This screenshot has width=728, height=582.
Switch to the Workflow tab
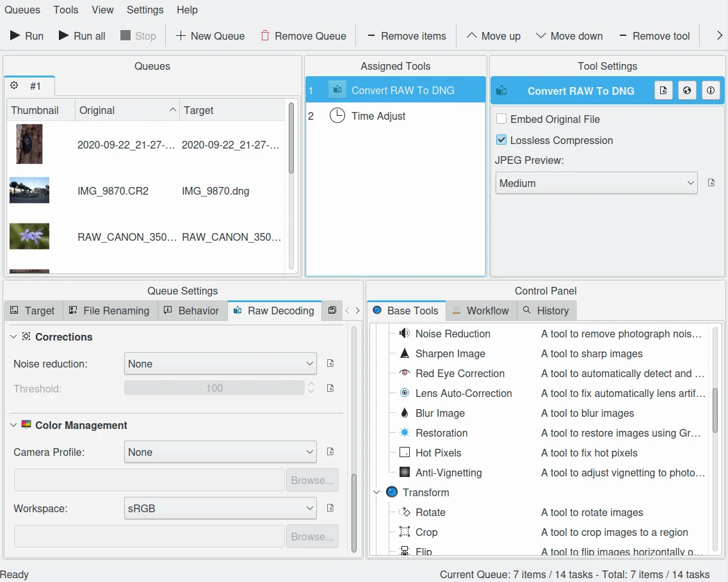480,311
